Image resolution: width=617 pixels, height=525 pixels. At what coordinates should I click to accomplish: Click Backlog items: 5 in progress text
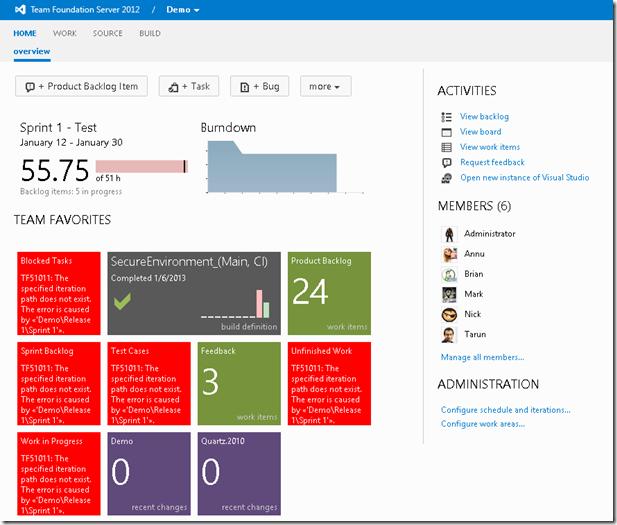(x=71, y=192)
